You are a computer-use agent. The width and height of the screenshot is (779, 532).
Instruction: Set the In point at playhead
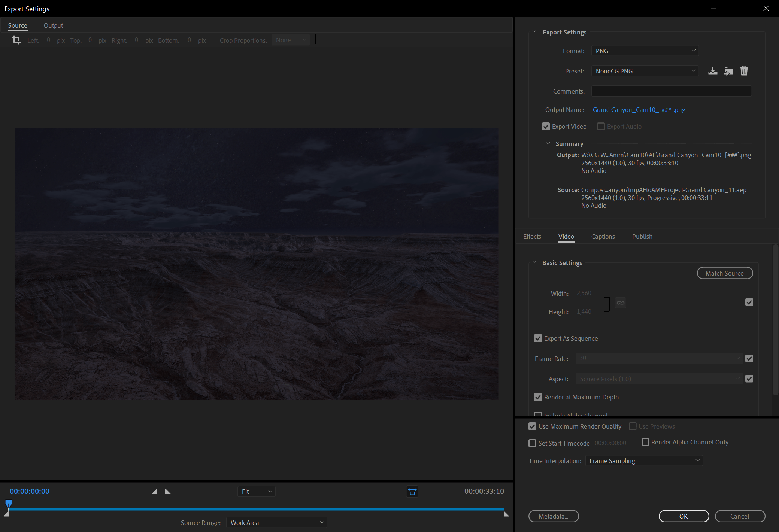point(154,491)
